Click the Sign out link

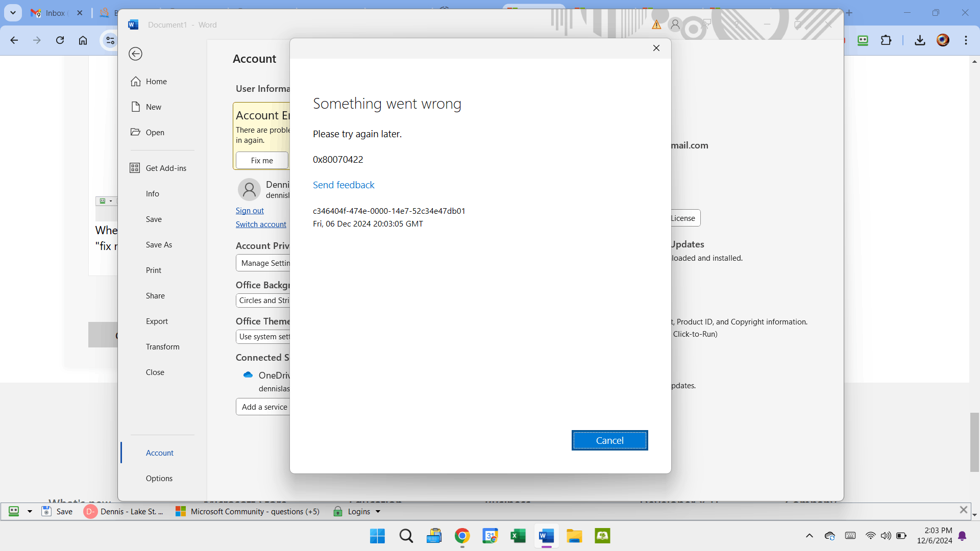click(250, 211)
